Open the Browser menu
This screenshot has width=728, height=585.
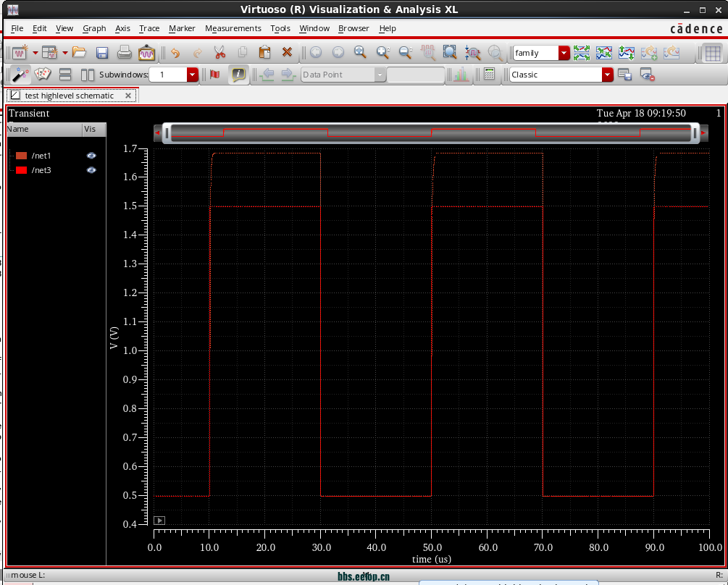click(x=353, y=28)
